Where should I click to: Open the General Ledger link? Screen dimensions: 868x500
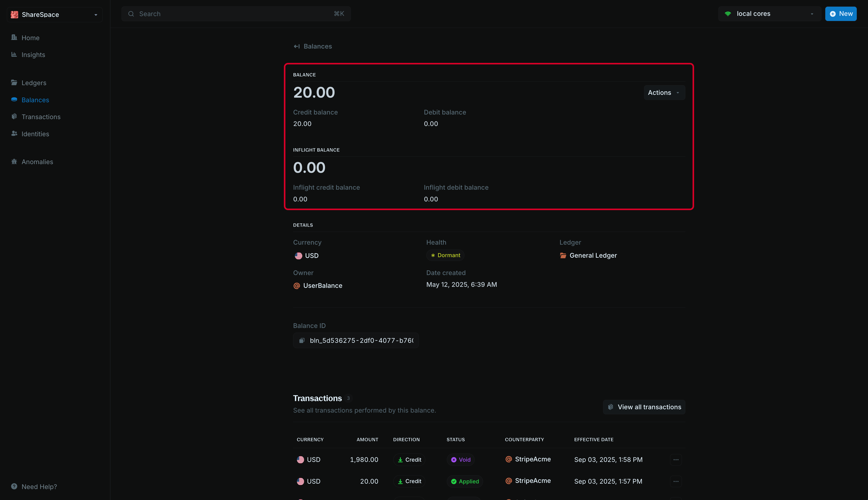tap(593, 255)
